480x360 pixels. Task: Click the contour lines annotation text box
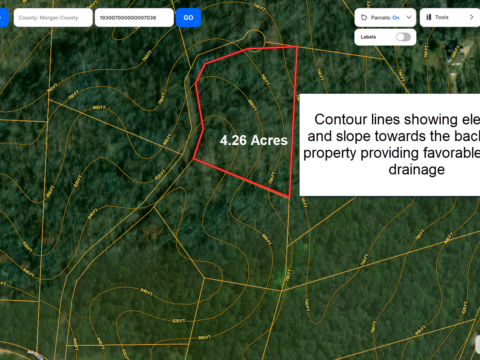coord(390,145)
